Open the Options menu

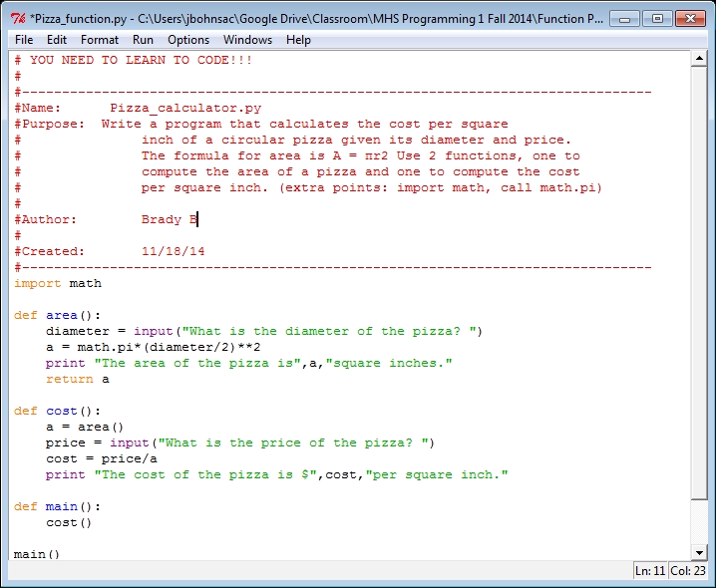point(188,40)
